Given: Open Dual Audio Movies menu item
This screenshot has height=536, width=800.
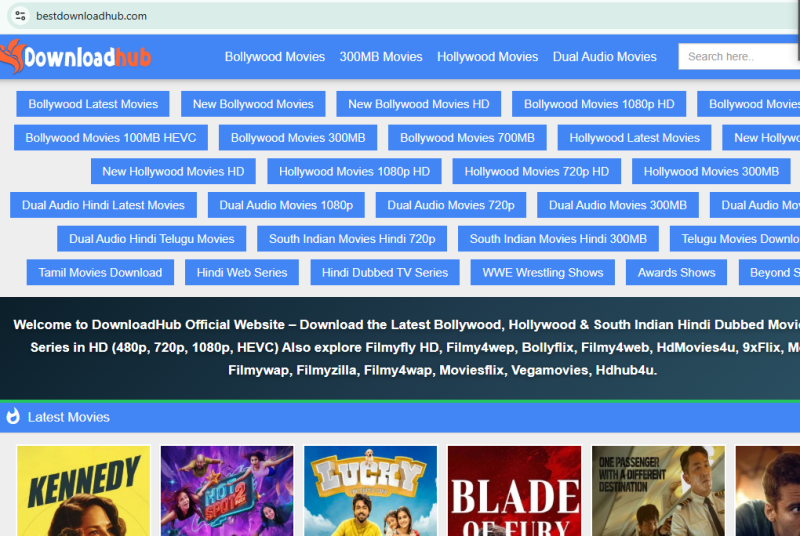Looking at the screenshot, I should (605, 57).
